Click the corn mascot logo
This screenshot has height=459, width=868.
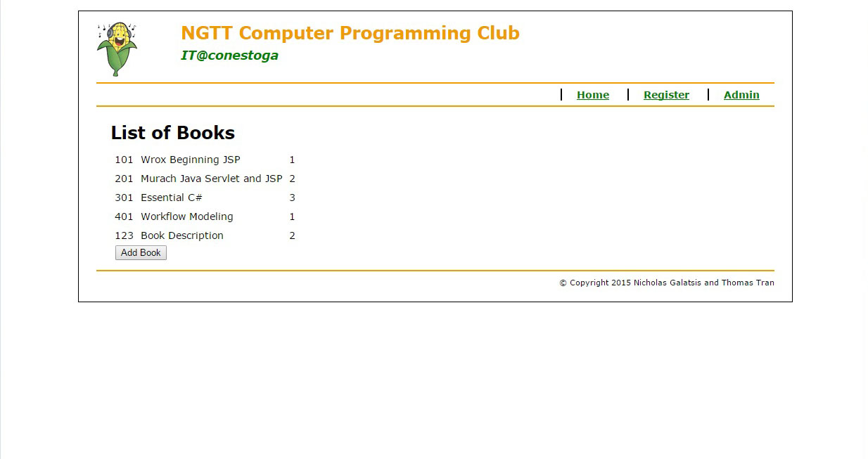[x=117, y=49]
